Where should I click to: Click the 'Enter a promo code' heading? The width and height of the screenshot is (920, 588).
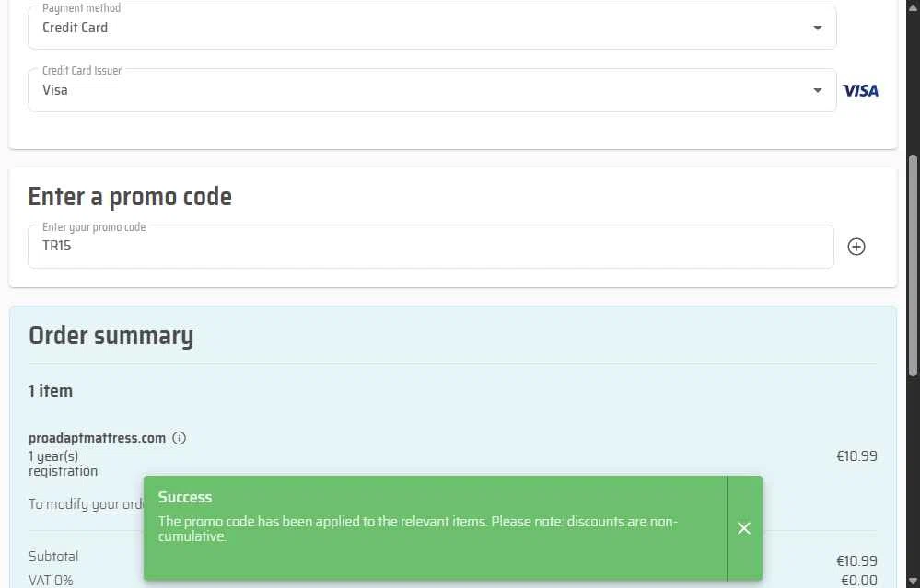click(130, 197)
